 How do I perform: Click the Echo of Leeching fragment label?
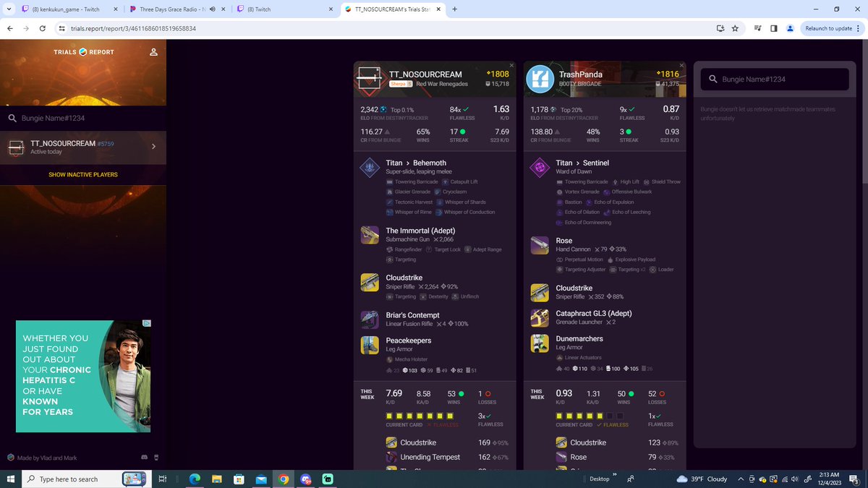point(631,212)
